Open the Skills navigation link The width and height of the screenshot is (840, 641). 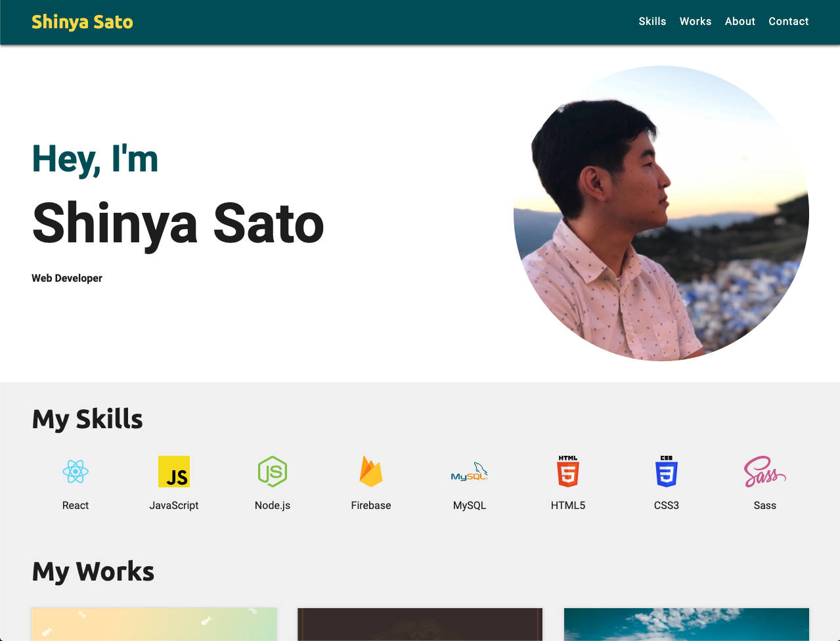pos(652,22)
